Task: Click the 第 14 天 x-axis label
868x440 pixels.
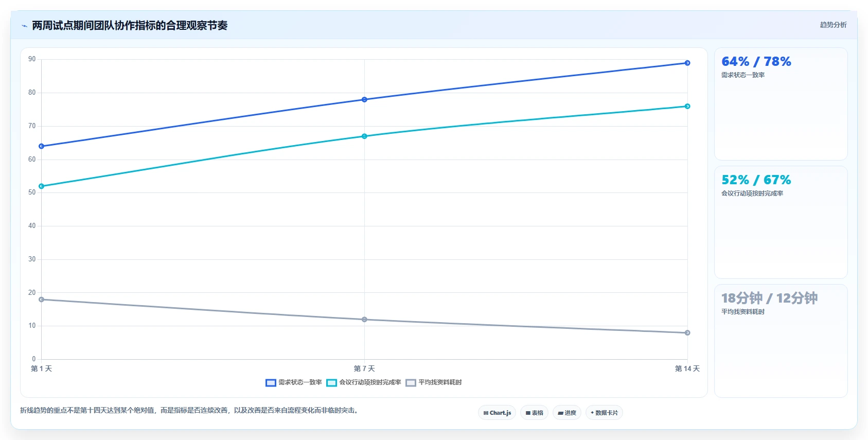Action: 687,368
